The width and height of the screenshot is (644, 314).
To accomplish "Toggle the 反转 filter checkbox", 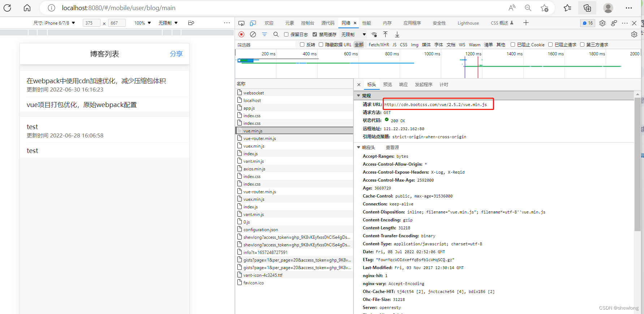I will click(x=302, y=44).
